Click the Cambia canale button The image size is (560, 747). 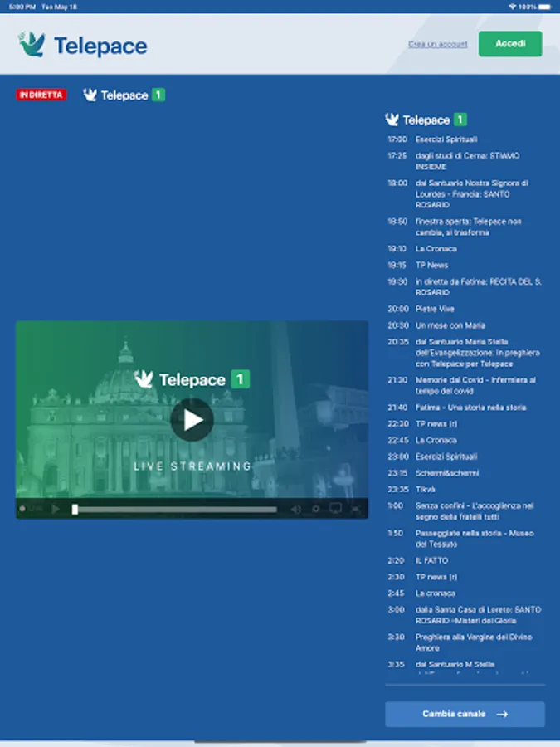465,714
